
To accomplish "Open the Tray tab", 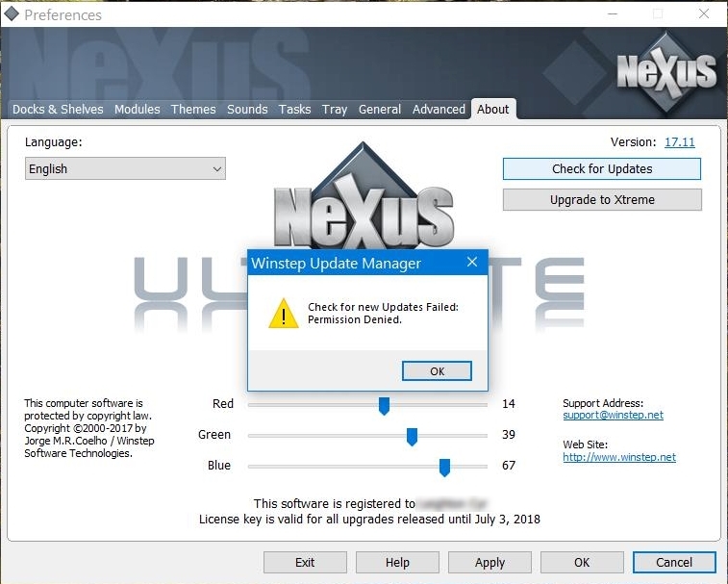I will (x=335, y=110).
